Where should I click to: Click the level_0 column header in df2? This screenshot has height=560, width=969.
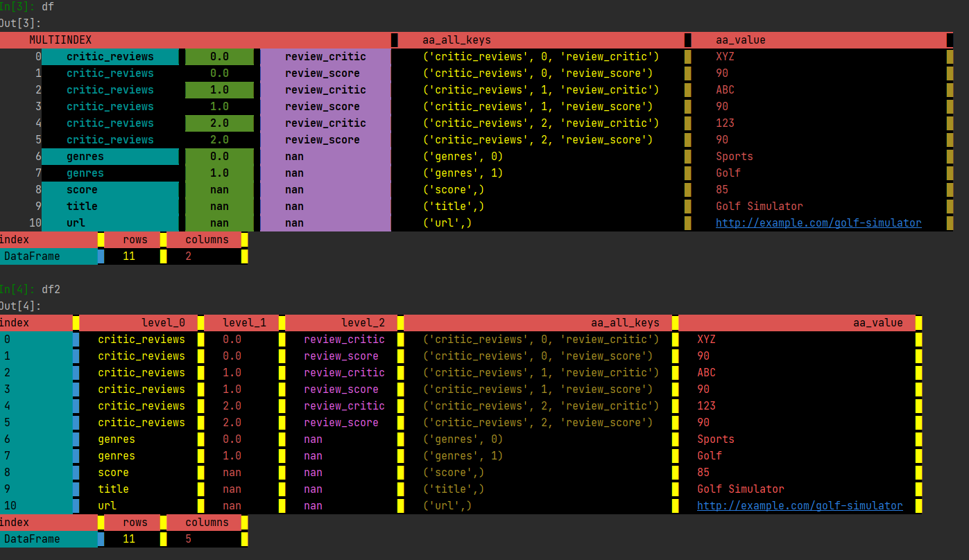click(164, 322)
